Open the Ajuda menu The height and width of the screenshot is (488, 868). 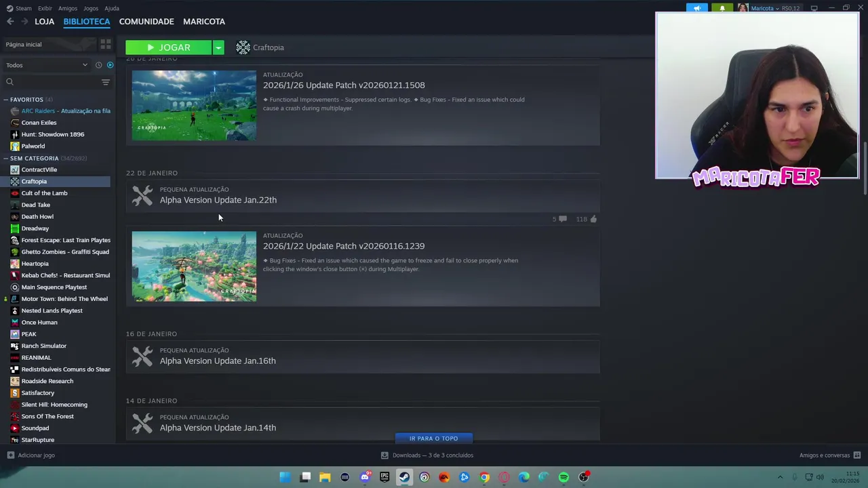click(112, 8)
